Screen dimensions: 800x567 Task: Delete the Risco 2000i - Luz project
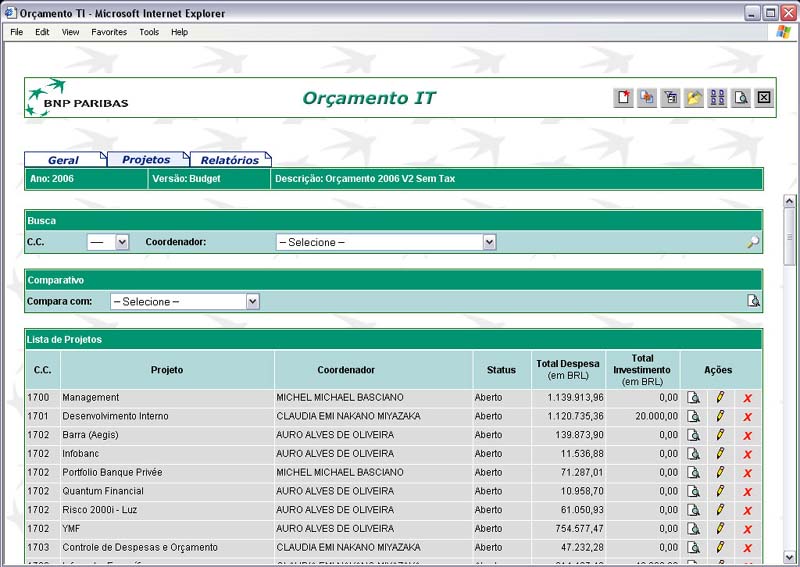coord(747,510)
